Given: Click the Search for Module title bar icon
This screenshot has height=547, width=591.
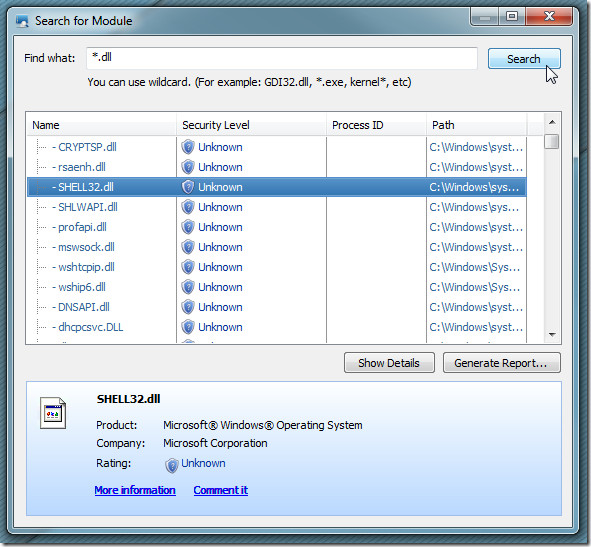Looking at the screenshot, I should coord(22,21).
